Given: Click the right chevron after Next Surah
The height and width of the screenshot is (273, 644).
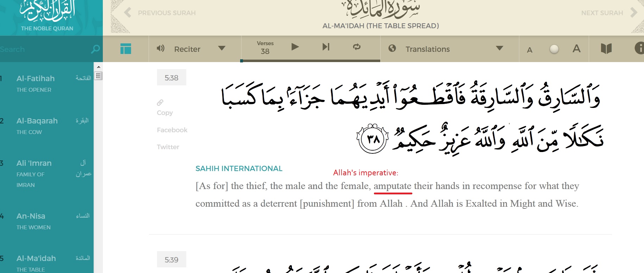Looking at the screenshot, I should point(634,13).
